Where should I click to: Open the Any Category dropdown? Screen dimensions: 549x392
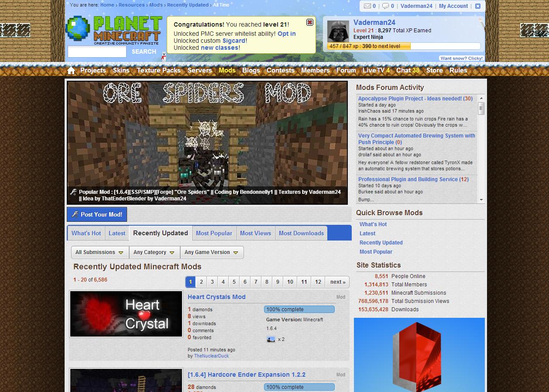pos(154,252)
